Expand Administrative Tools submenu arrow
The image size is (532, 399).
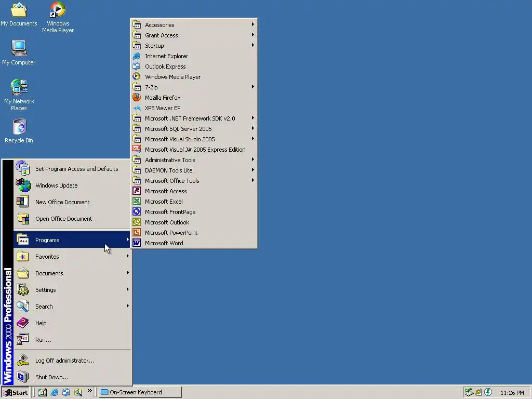253,159
